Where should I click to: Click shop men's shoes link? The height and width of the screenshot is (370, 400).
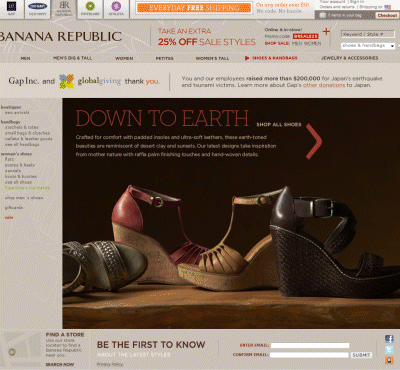pyautogui.click(x=24, y=198)
